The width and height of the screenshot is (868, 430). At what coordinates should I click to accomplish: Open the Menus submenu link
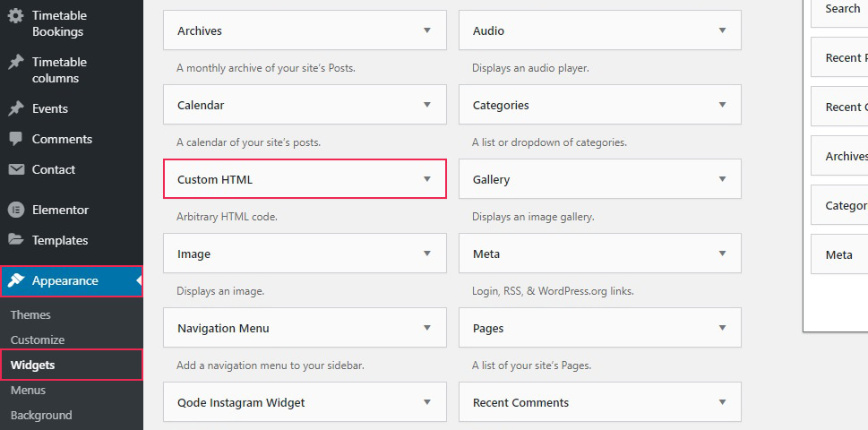pyautogui.click(x=29, y=391)
